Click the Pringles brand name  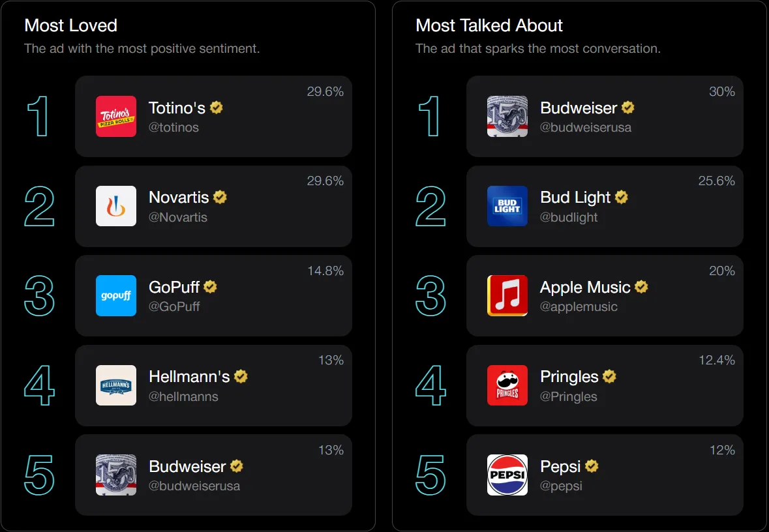tap(569, 377)
